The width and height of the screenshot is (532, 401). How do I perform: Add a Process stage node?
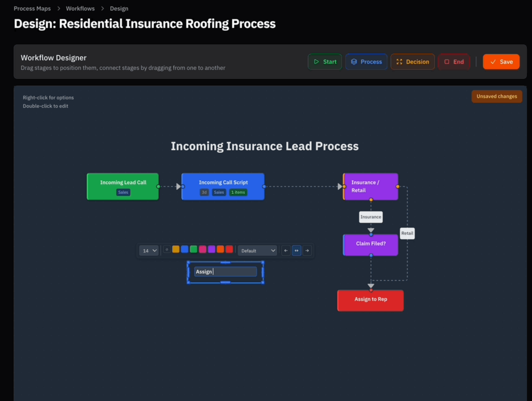[x=366, y=62]
